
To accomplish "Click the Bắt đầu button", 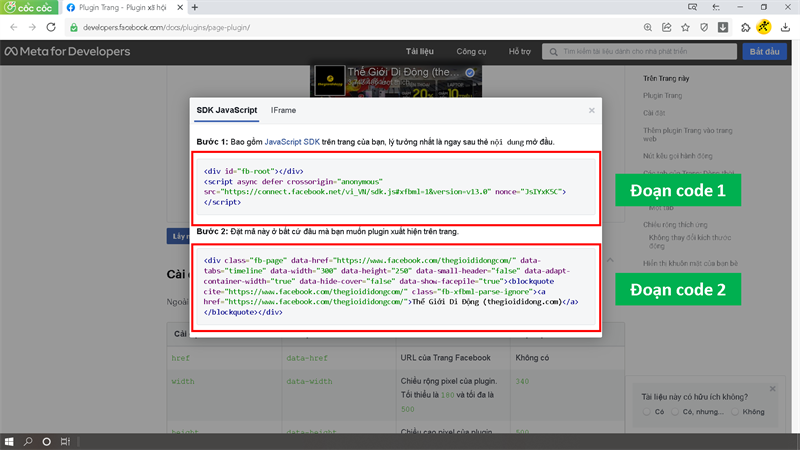I will click(x=764, y=52).
